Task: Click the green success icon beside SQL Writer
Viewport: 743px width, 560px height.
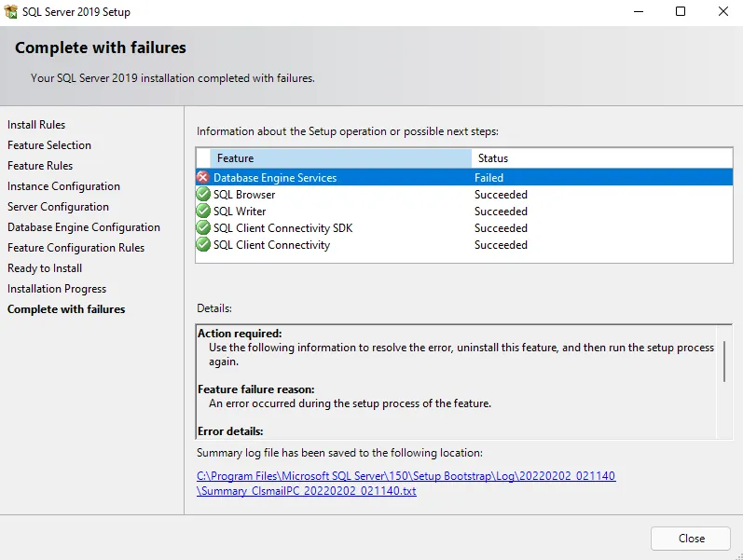Action: (x=203, y=212)
